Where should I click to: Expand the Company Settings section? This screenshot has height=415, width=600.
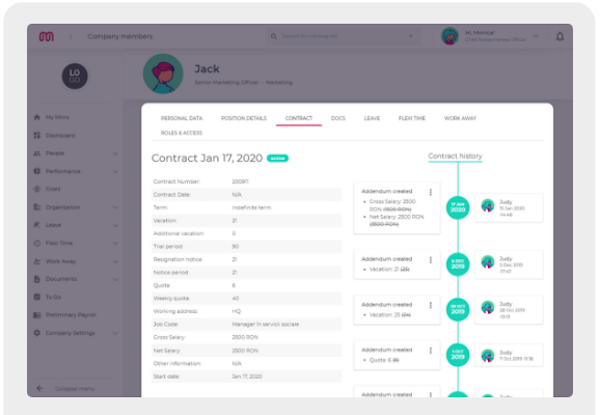click(116, 333)
